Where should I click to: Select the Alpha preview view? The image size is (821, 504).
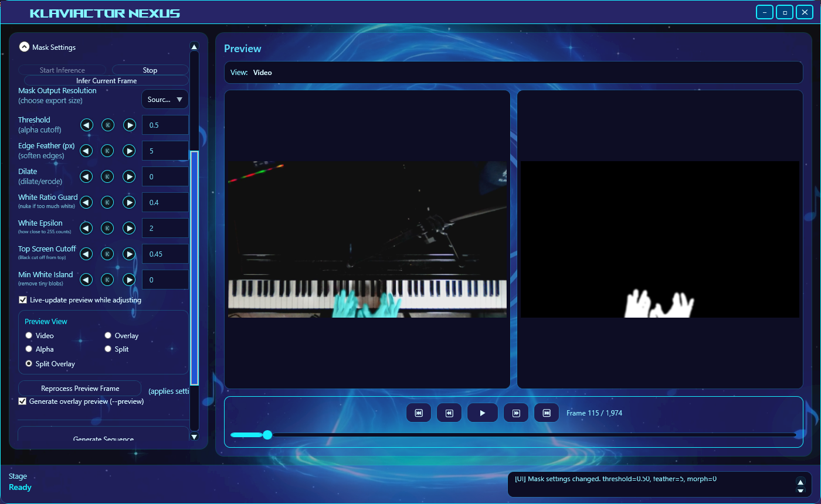29,349
